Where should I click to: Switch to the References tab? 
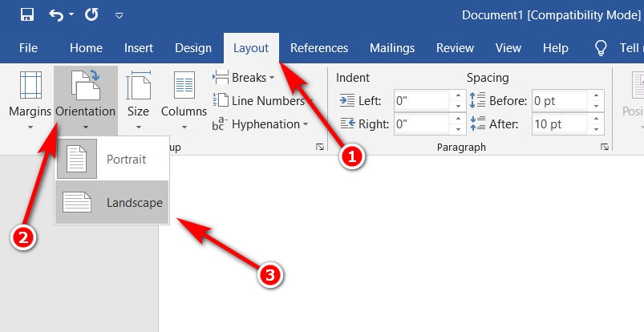tap(319, 48)
